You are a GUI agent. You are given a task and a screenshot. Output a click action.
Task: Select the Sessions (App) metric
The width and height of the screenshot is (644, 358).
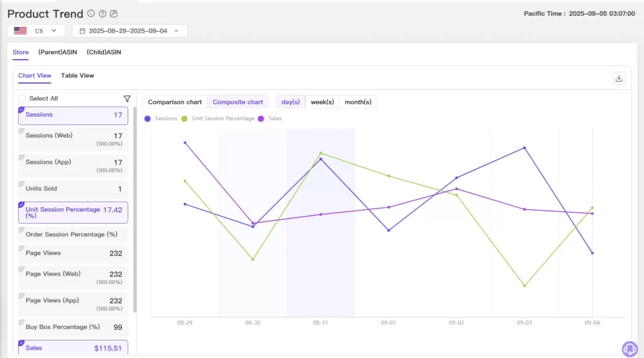tap(73, 166)
